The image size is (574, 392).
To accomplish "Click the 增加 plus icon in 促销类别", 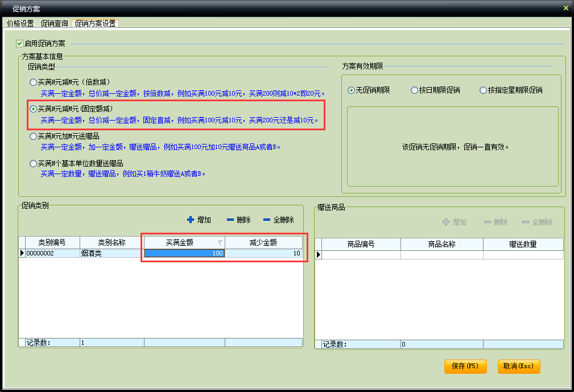I will tap(191, 220).
